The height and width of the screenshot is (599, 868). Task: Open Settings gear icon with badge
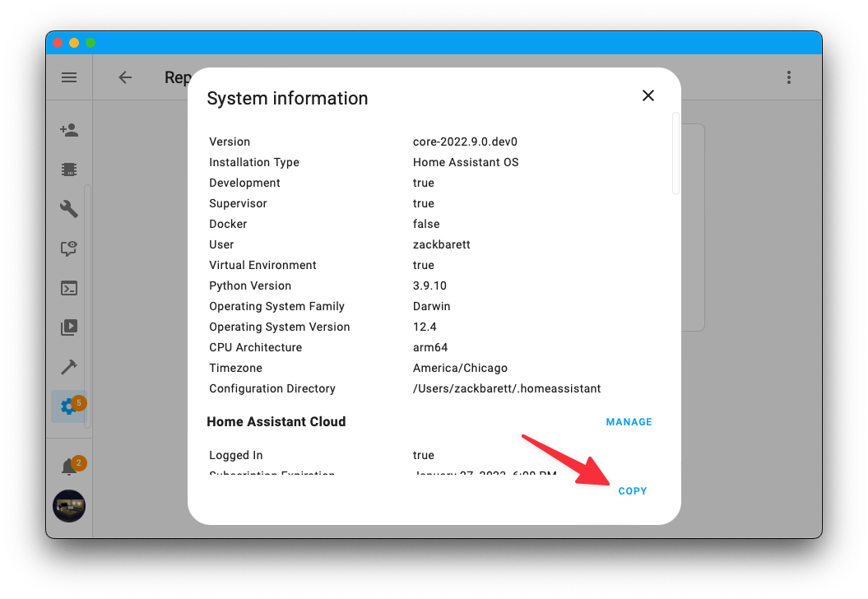pyautogui.click(x=69, y=406)
